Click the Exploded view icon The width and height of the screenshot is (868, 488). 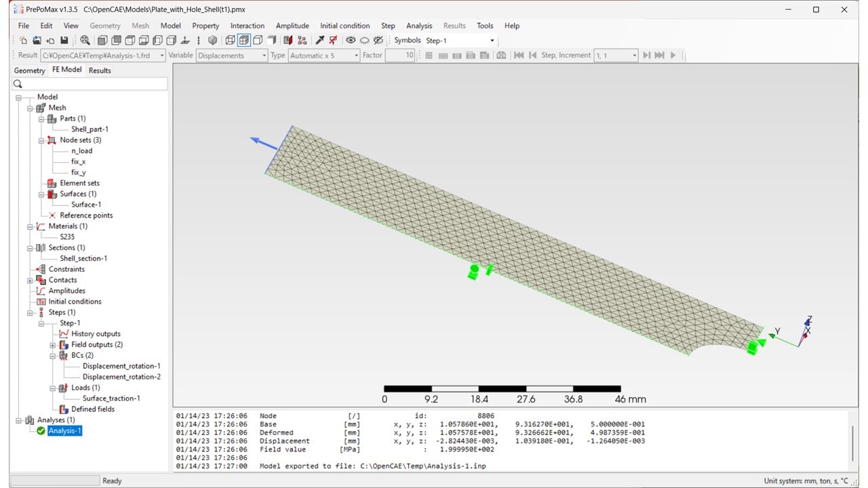[302, 40]
